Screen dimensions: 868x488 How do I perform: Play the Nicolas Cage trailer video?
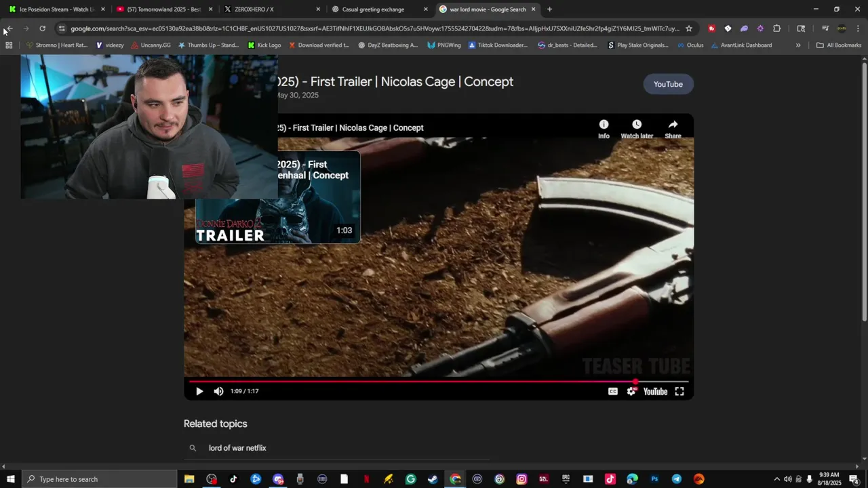tap(199, 391)
